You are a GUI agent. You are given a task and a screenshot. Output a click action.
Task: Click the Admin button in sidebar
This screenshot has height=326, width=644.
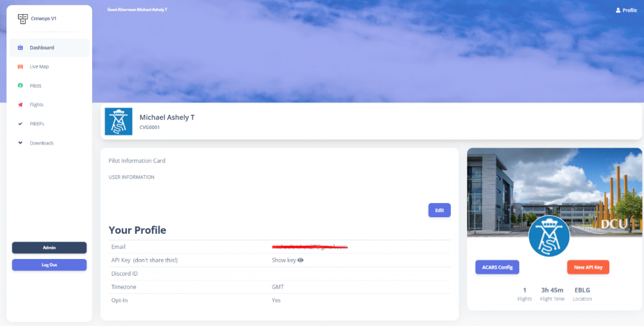(49, 247)
